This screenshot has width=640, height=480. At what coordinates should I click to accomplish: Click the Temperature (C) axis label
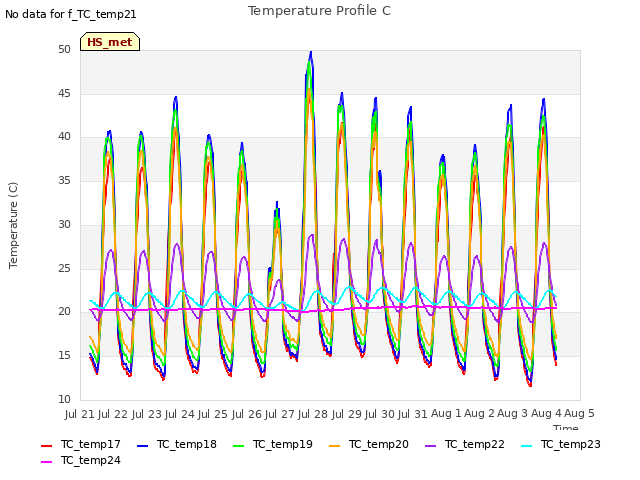pos(13,225)
